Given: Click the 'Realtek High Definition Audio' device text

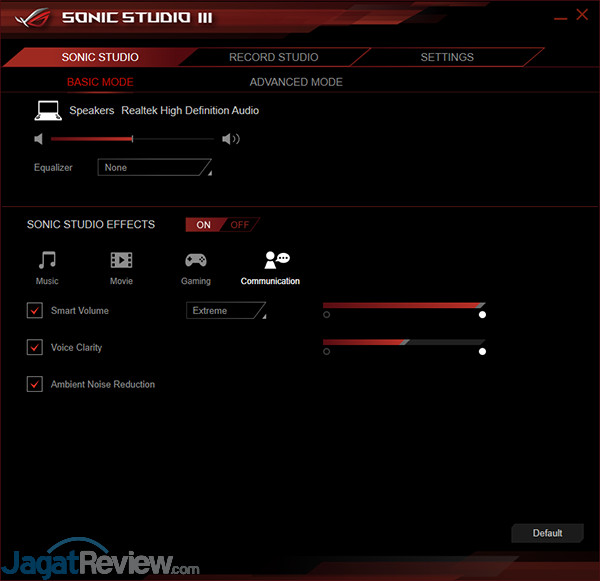Looking at the screenshot, I should (x=190, y=111).
